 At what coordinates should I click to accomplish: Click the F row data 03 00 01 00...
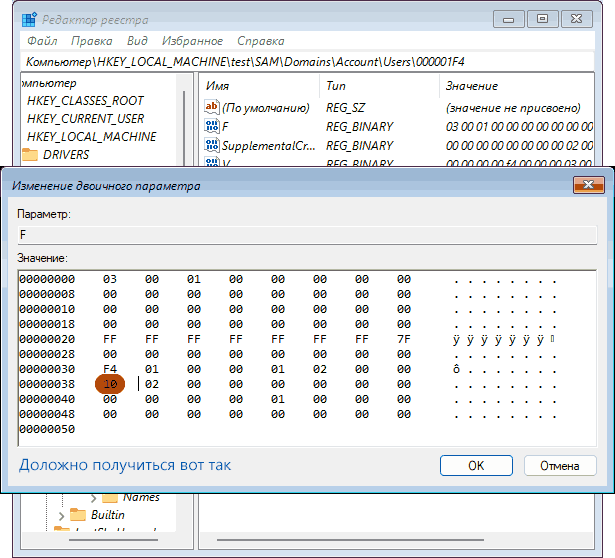pos(519,126)
